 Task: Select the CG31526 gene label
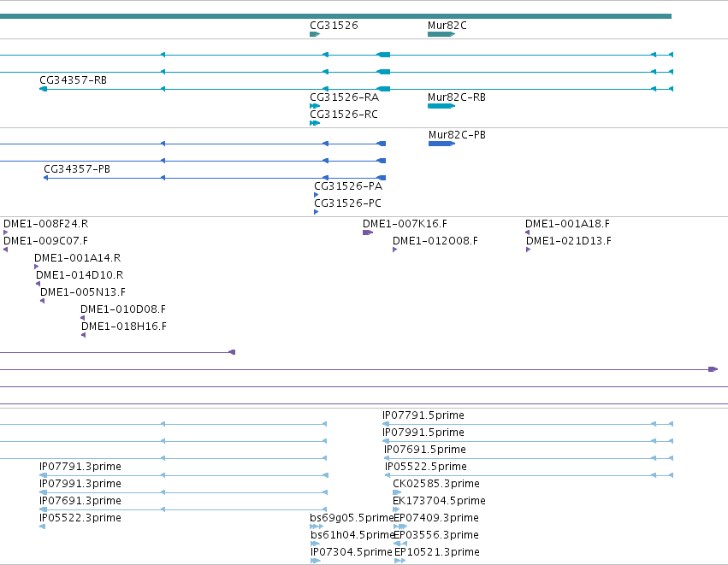coord(334,26)
